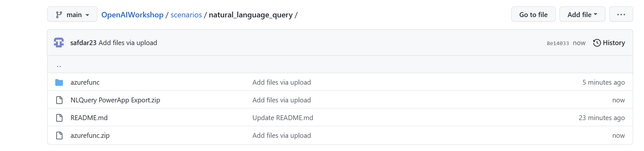
Task: Open the main branch selector dropdown
Action: 72,14
